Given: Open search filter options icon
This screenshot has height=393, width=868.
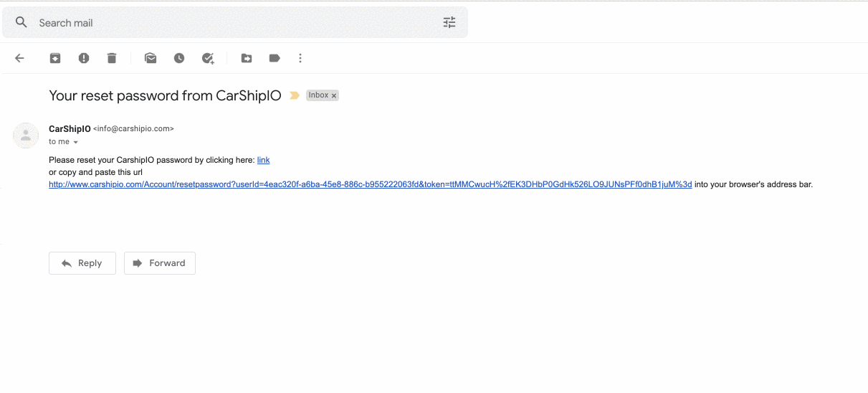Looking at the screenshot, I should click(x=449, y=22).
